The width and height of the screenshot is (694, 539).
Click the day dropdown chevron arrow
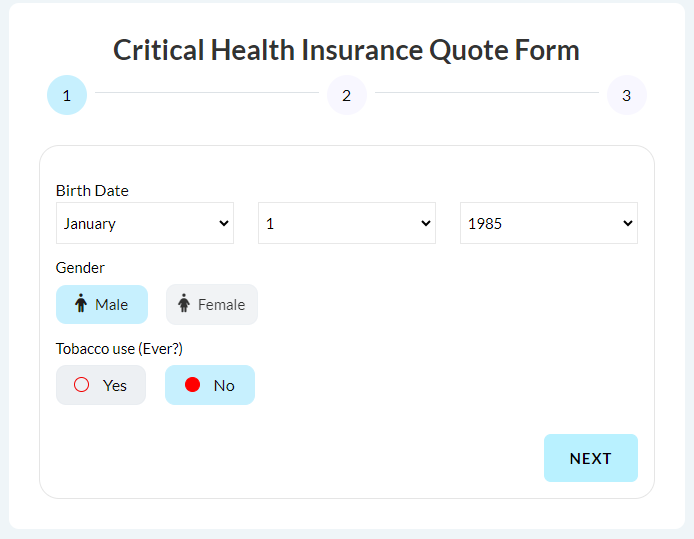tap(426, 223)
